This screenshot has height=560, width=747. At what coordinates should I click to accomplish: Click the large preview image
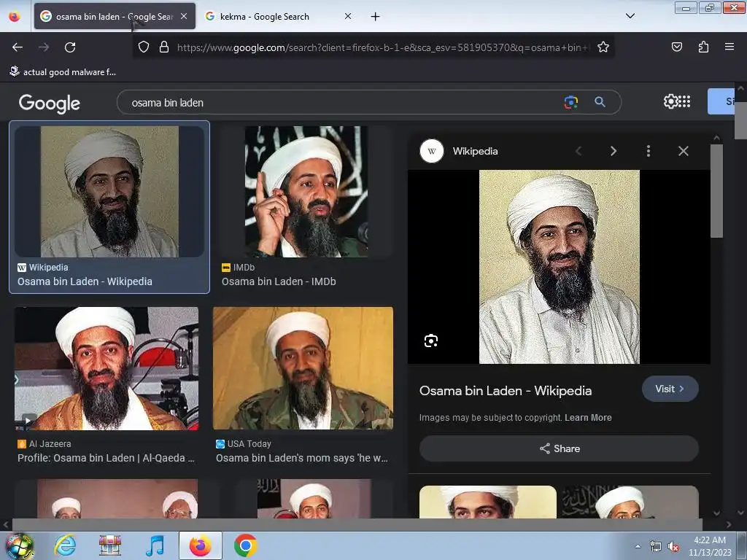pos(560,267)
